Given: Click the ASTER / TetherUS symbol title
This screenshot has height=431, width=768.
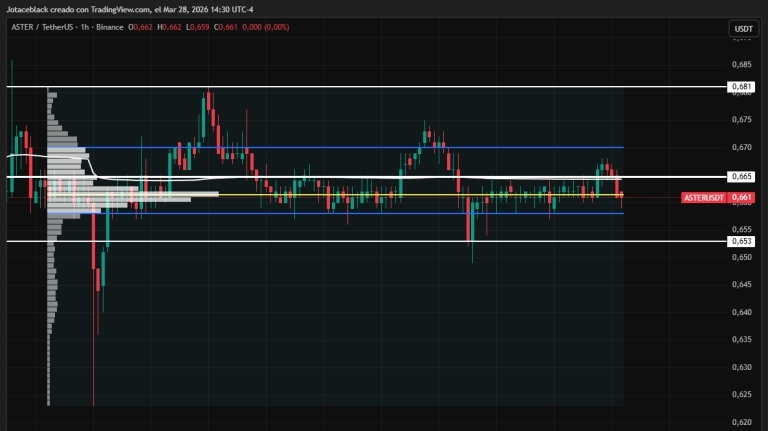Looking at the screenshot, I should (42, 27).
